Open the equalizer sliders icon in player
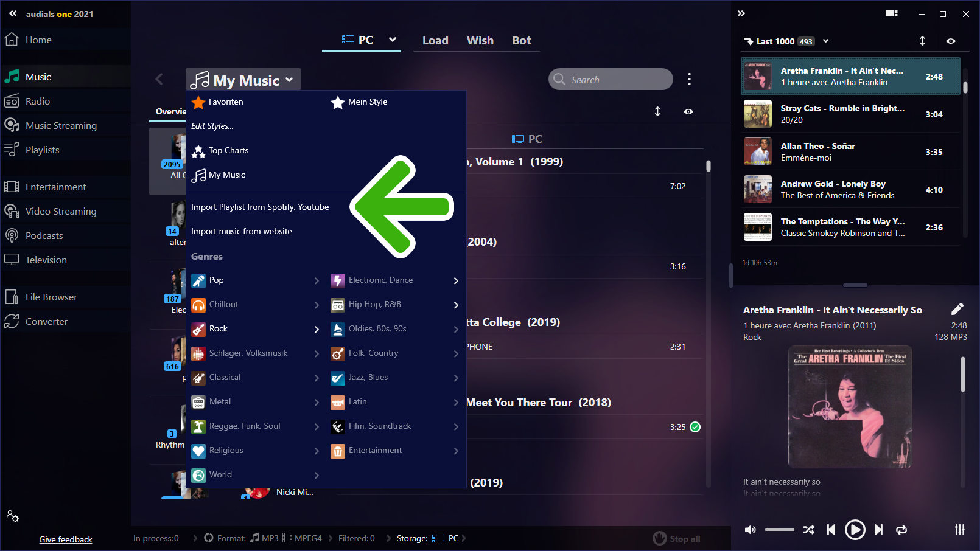 pos(959,530)
